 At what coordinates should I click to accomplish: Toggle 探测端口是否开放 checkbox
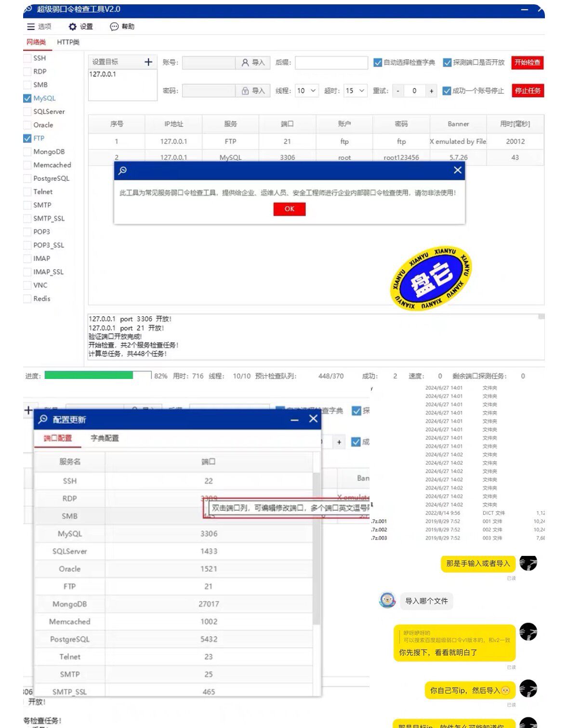click(x=447, y=63)
